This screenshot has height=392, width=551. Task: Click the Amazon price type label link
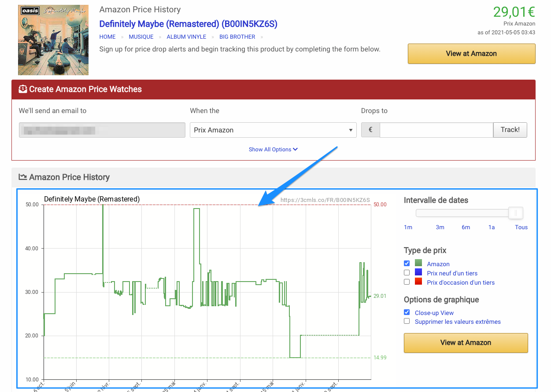(438, 264)
